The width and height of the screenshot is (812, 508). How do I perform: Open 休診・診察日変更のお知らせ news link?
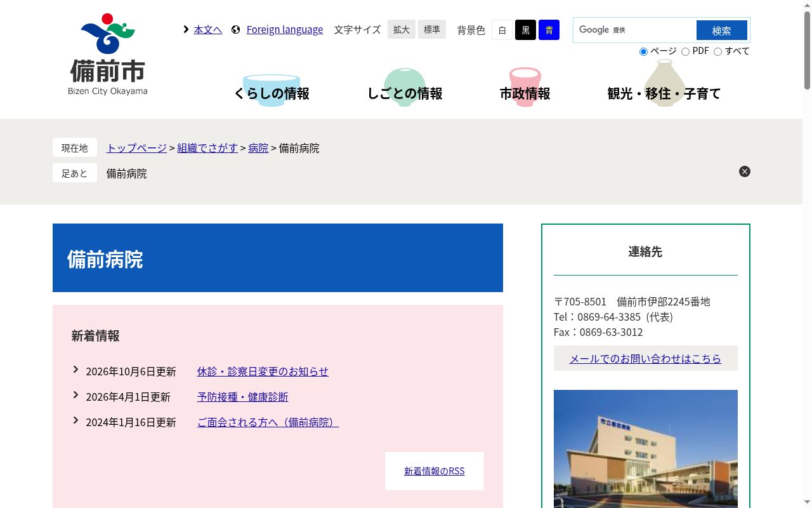tap(263, 371)
